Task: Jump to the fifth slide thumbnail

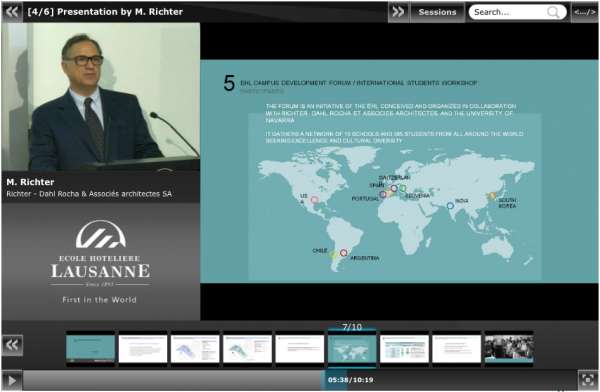Action: (300, 348)
